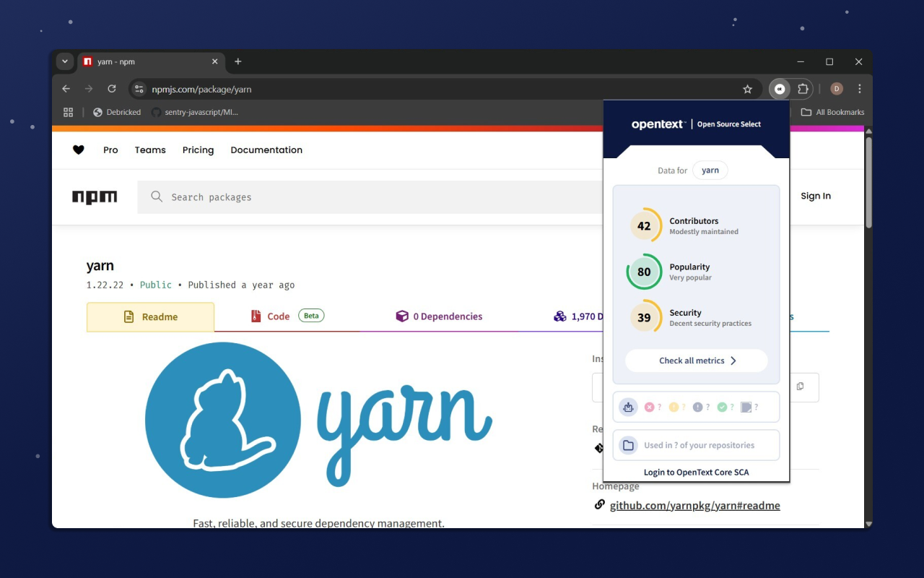This screenshot has height=578, width=924.
Task: Open the Chrome profile avatar
Action: pyautogui.click(x=837, y=89)
